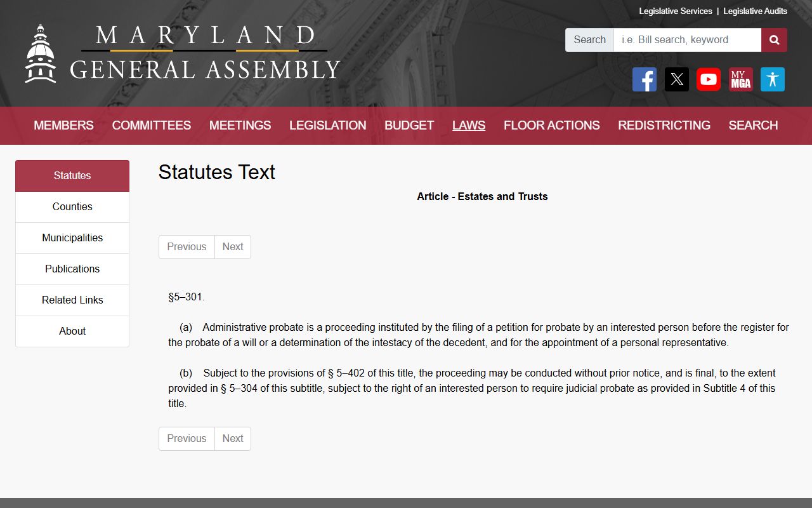812x508 pixels.
Task: Click the magnifying glass search button
Action: click(774, 40)
